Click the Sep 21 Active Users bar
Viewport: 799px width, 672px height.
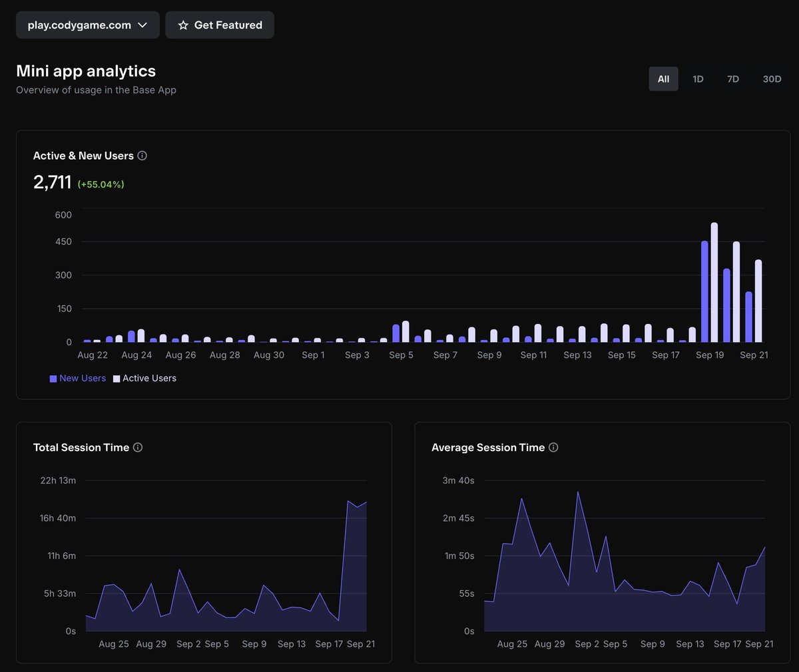coord(758,301)
